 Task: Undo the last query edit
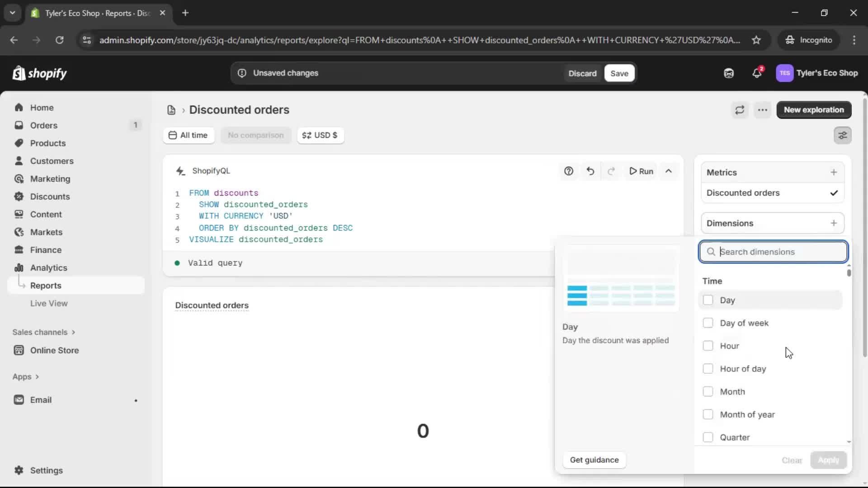coord(590,171)
